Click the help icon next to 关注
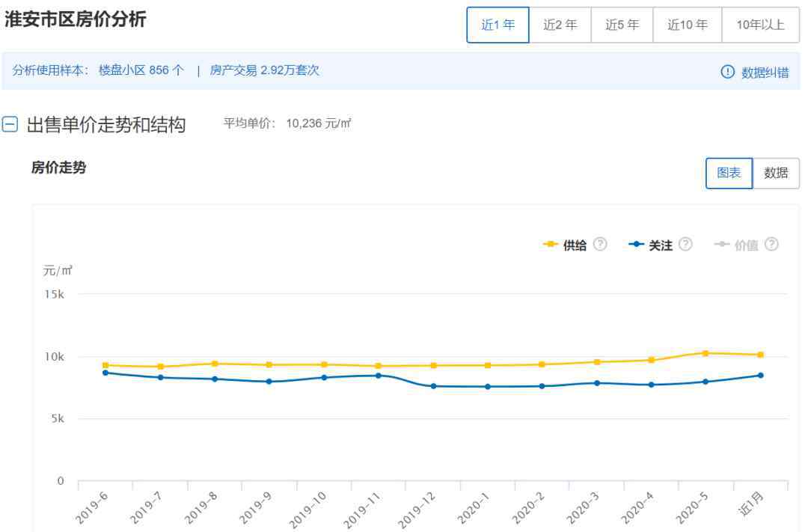Image resolution: width=808 pixels, height=532 pixels. (685, 245)
